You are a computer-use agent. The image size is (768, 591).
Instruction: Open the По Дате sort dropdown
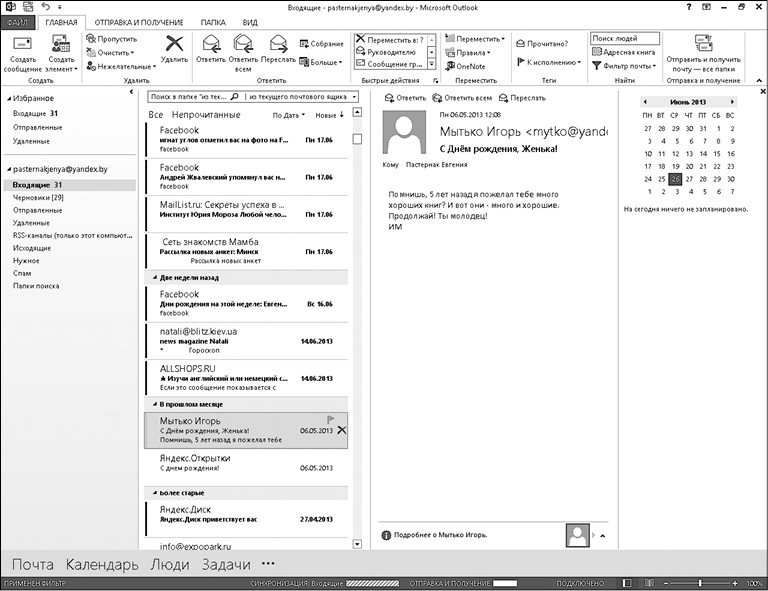click(290, 115)
